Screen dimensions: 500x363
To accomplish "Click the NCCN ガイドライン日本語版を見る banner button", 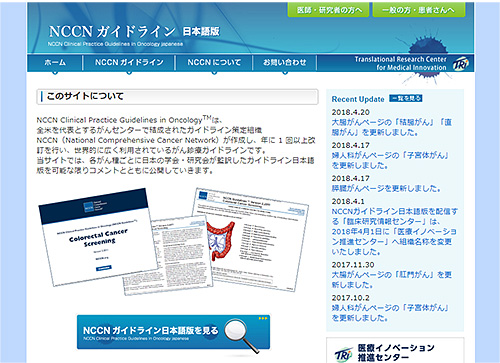I will [x=173, y=332].
